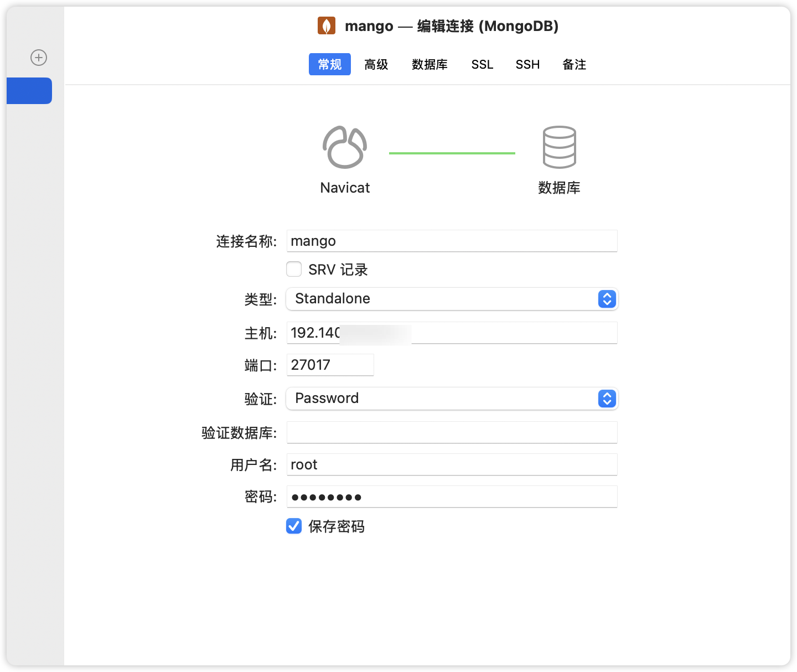Click the window title mango — 编辑连接 (MongoDB)
Viewport: 797px width, 672px height.
[452, 26]
